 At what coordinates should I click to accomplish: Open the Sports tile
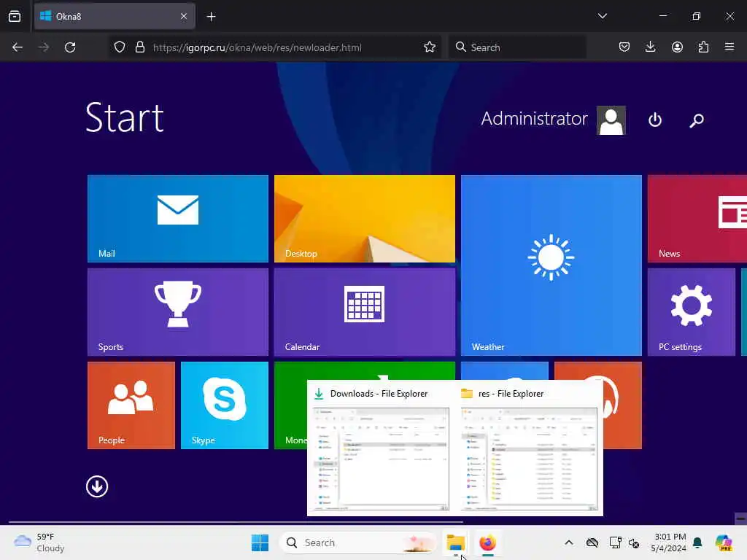[178, 312]
